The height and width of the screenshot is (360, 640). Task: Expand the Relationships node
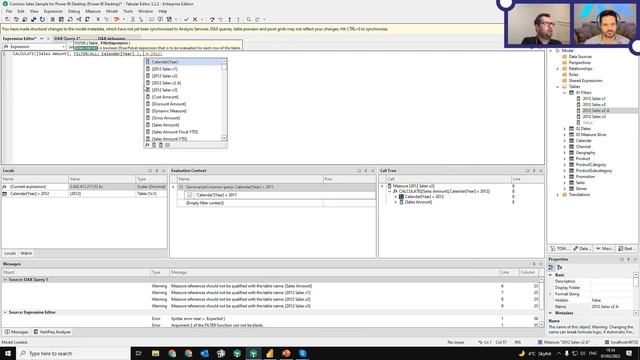[x=558, y=69]
